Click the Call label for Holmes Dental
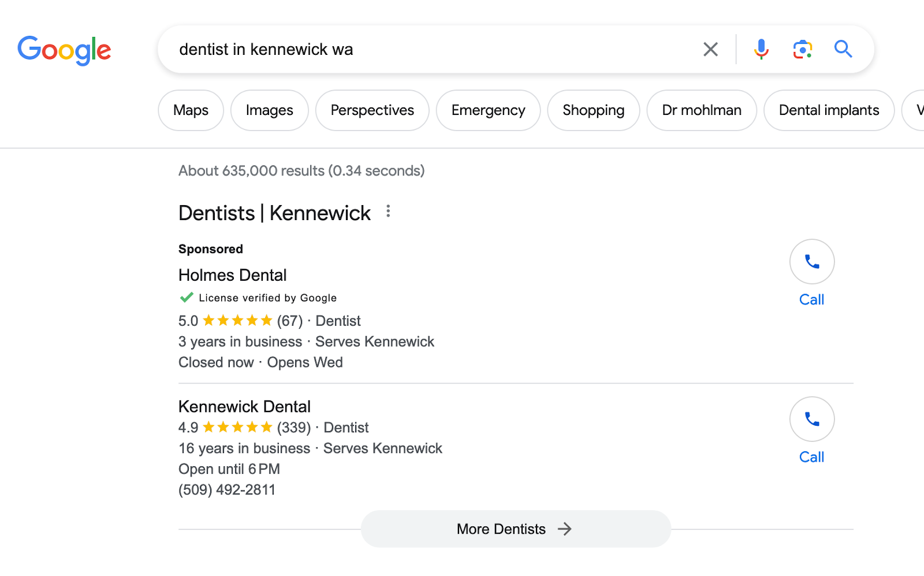 click(x=811, y=300)
